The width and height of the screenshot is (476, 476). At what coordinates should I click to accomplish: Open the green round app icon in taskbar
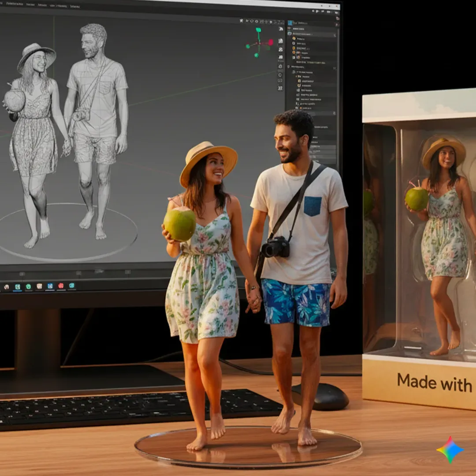click(28, 286)
